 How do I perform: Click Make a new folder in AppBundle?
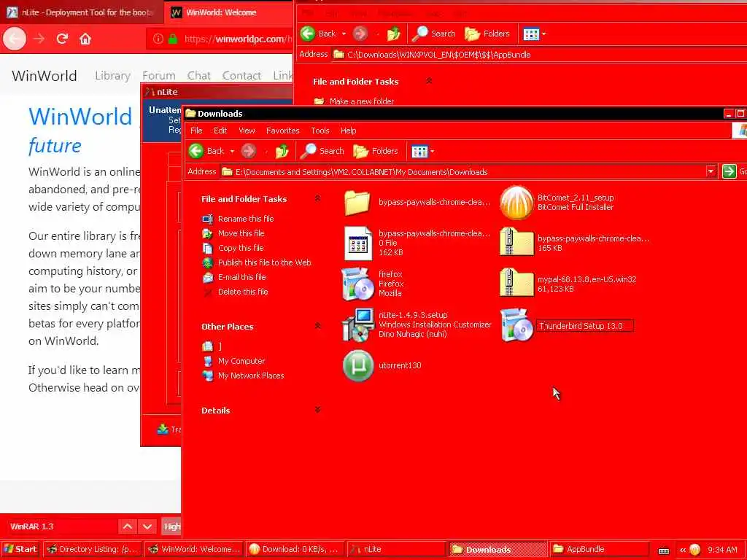tap(361, 101)
